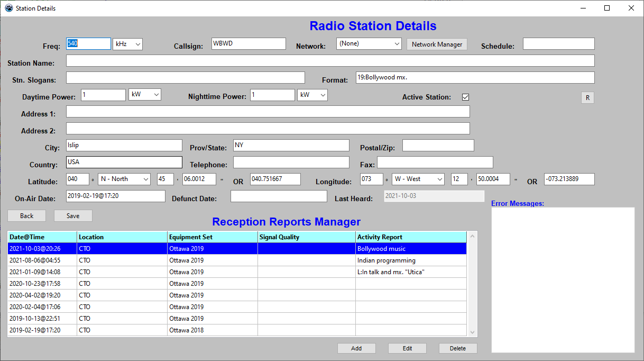Expand the longitude W - West dropdown
Screen dimensions: 644x361
[x=418, y=179]
